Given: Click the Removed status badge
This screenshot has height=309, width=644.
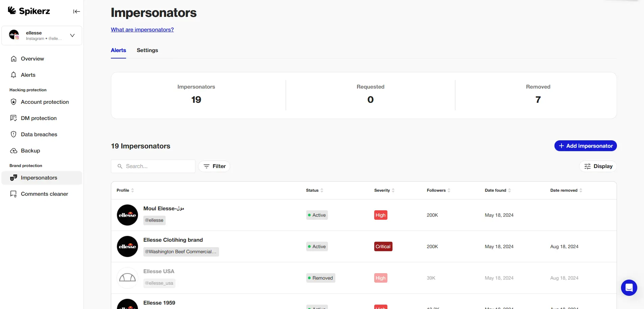Looking at the screenshot, I should pos(321,278).
